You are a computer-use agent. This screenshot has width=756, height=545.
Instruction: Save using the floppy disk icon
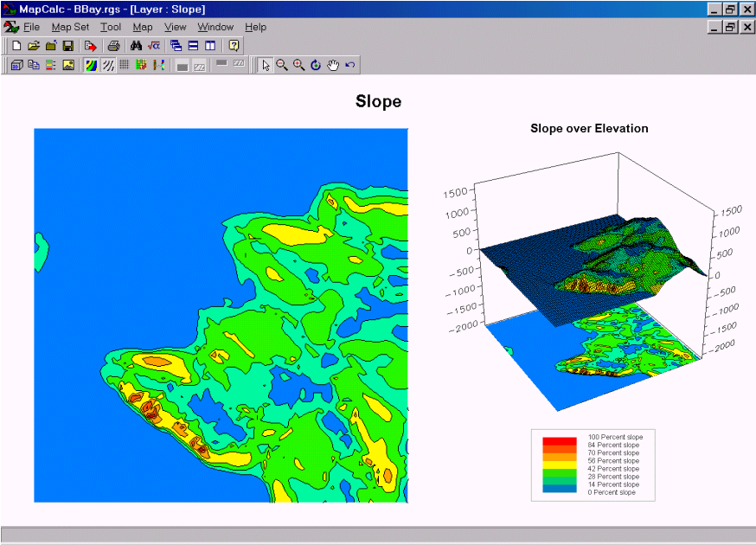(x=67, y=45)
